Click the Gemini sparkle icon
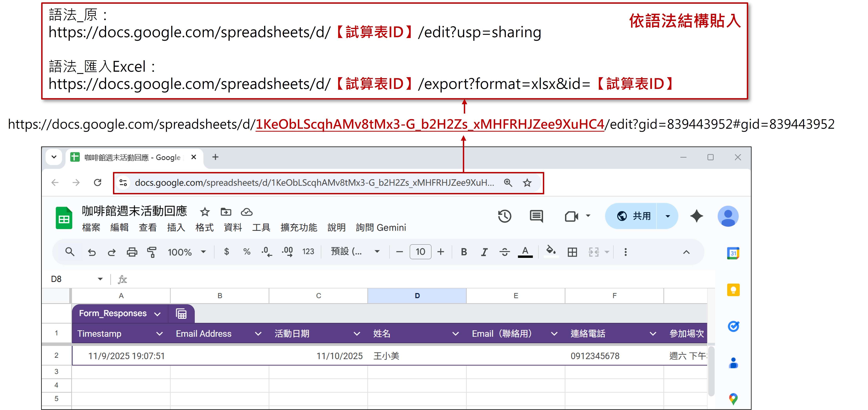This screenshot has width=868, height=410. 696,216
